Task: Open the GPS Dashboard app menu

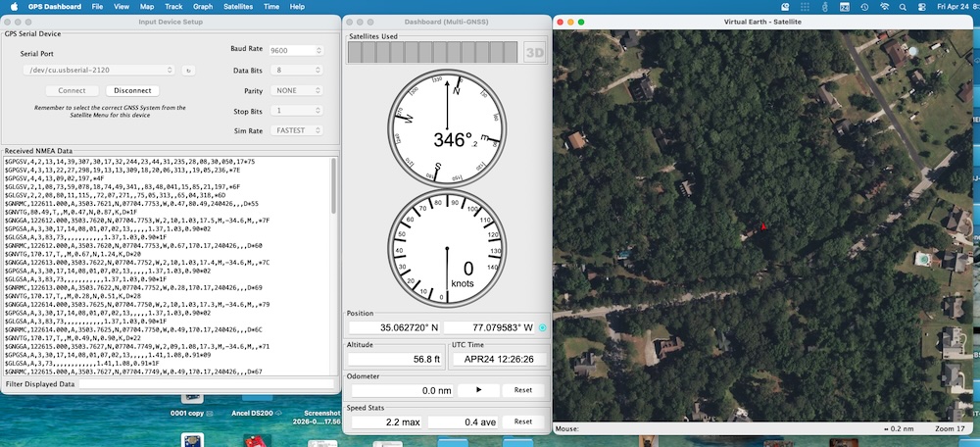Action: click(x=54, y=6)
